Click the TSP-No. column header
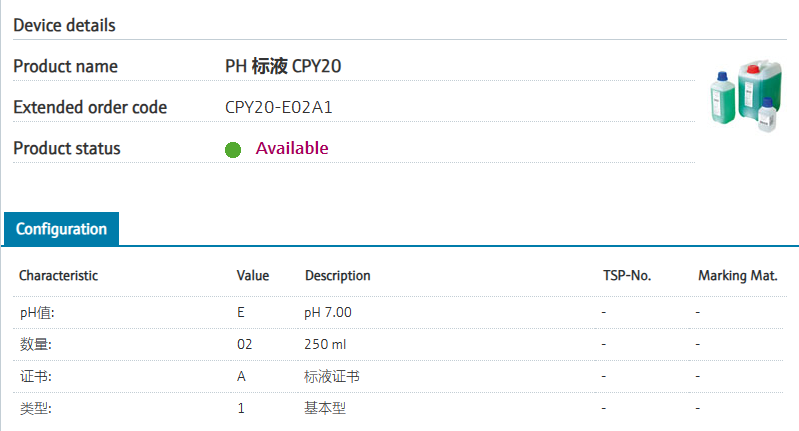 coord(627,276)
